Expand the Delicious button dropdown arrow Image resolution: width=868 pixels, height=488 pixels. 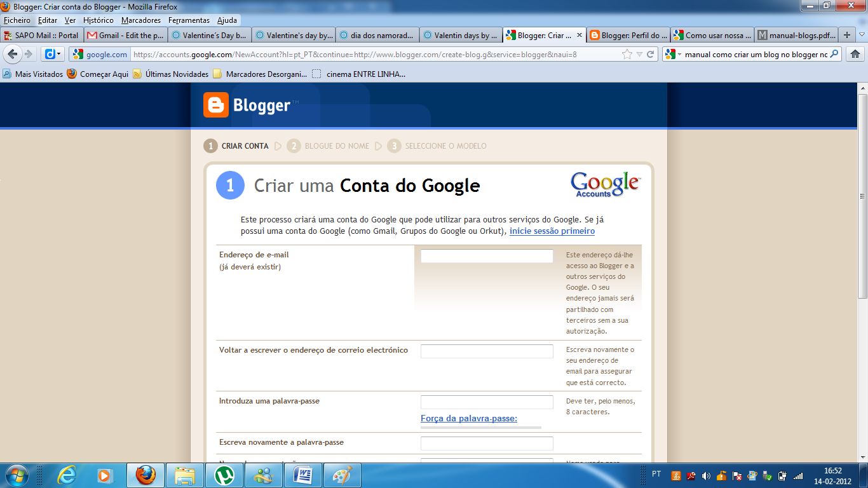60,54
